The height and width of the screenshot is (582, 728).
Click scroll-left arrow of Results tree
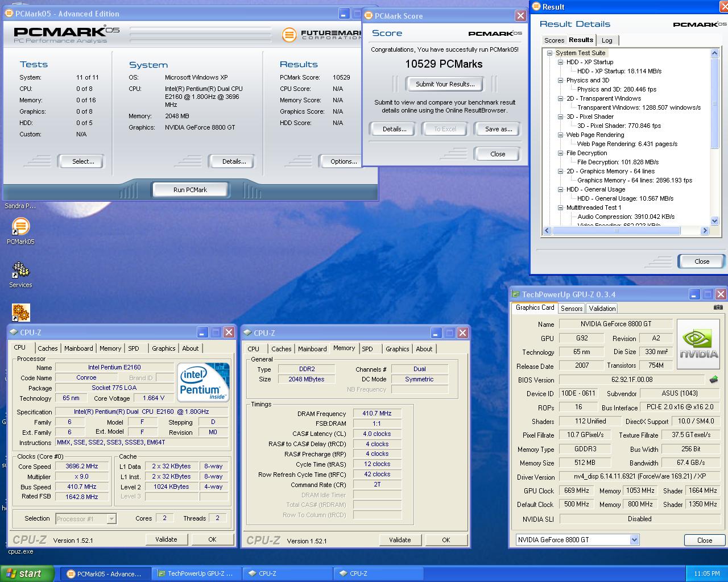coord(548,231)
